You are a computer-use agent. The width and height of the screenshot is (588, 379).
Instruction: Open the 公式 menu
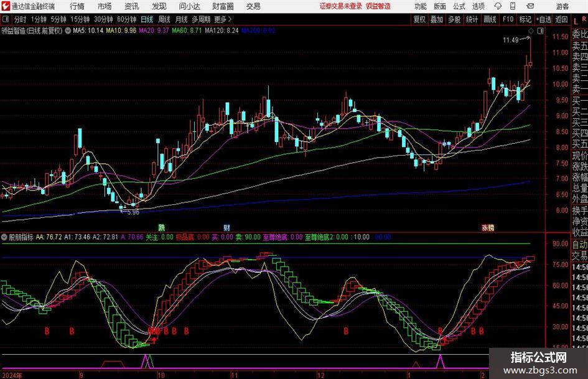[x=459, y=6]
